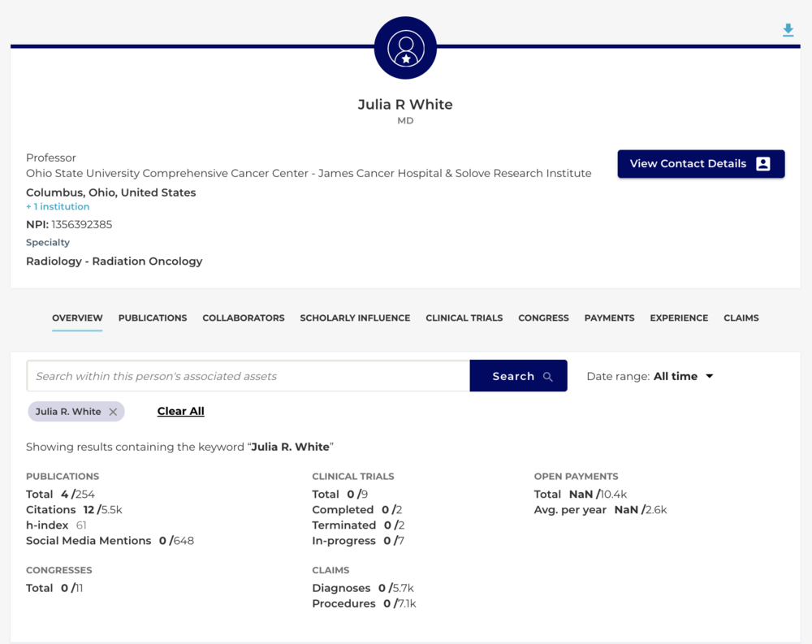
Task: Click the Congresses Total 0/11 value
Action: 71,588
